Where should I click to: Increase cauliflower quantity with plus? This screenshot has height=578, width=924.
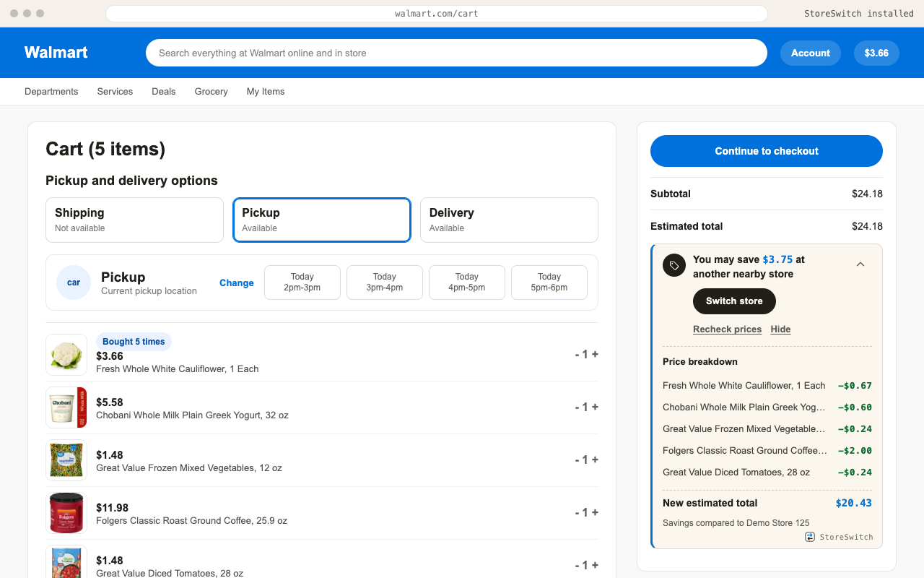(x=595, y=354)
